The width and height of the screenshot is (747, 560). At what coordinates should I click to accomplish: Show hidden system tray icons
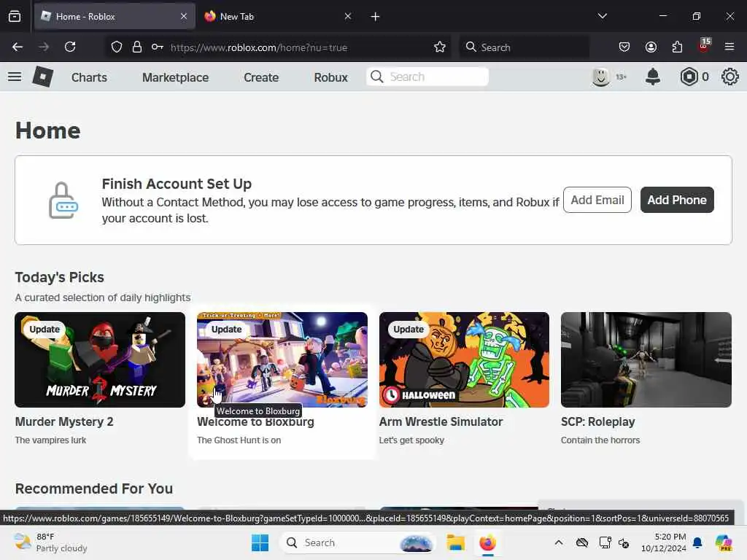558,542
